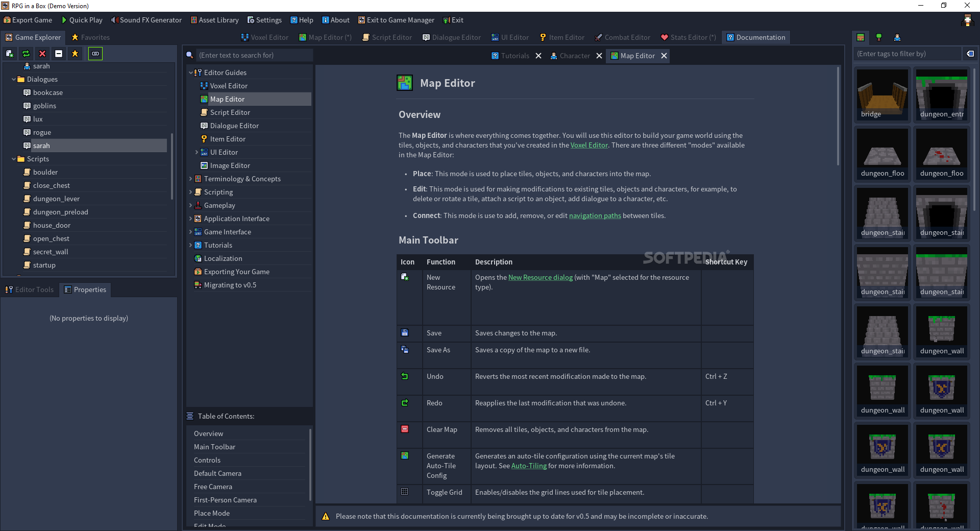Image resolution: width=980 pixels, height=531 pixels.
Task: Open Sound FX Generator
Action: tap(146, 20)
